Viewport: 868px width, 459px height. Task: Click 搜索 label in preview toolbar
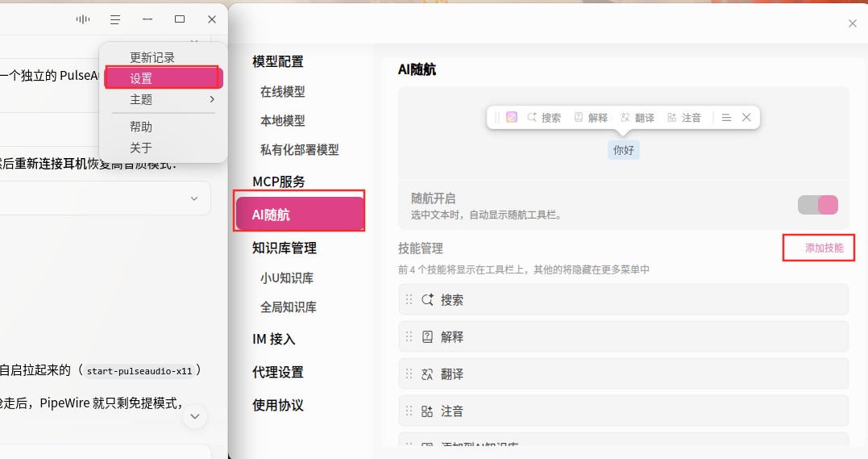coord(551,118)
